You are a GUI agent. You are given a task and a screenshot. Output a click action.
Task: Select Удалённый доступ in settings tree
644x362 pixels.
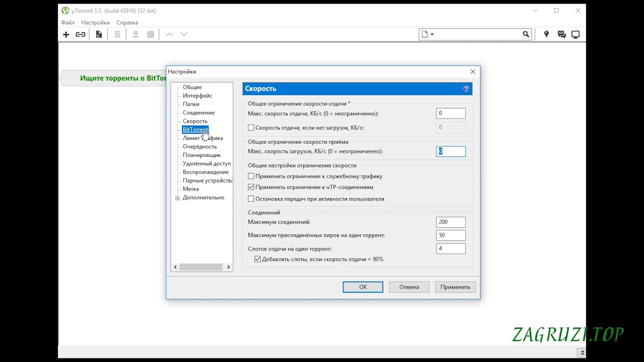pyautogui.click(x=207, y=163)
